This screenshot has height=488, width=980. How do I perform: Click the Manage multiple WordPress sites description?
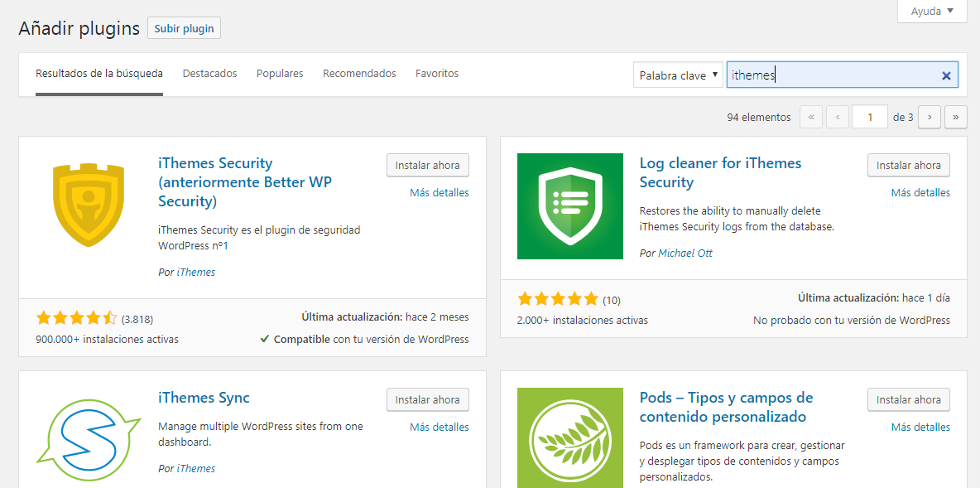261,434
